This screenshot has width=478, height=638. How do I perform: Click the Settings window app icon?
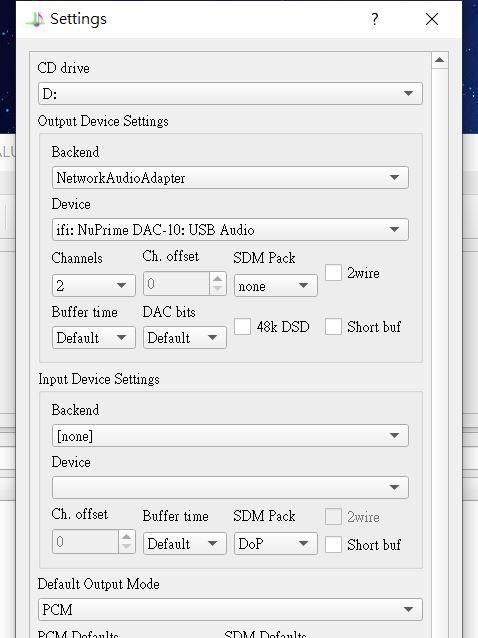coord(35,19)
